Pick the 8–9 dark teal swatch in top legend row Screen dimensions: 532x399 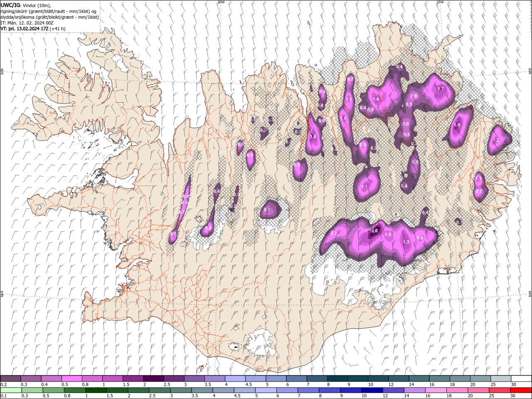coord(337,379)
